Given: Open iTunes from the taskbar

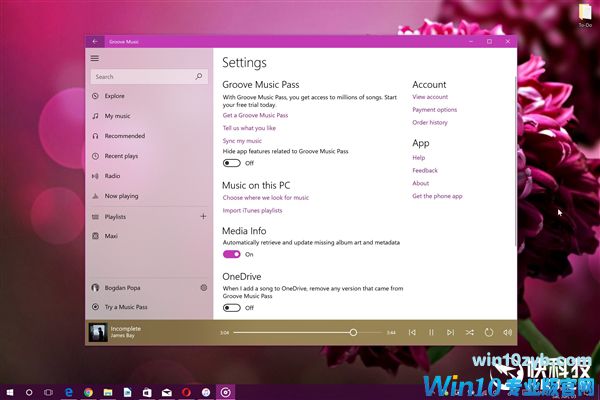Looking at the screenshot, I should [206, 392].
